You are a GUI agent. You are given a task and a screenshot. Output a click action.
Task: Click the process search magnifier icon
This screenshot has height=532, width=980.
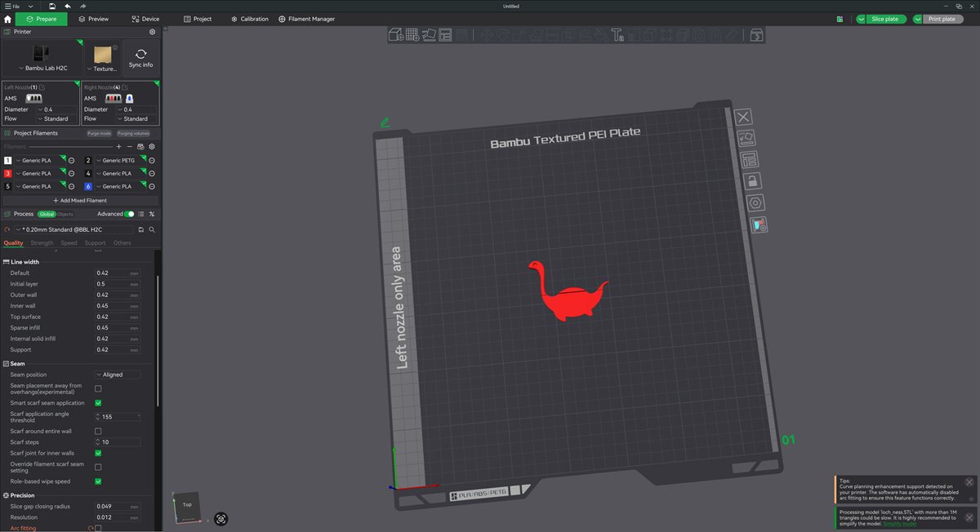coord(152,230)
